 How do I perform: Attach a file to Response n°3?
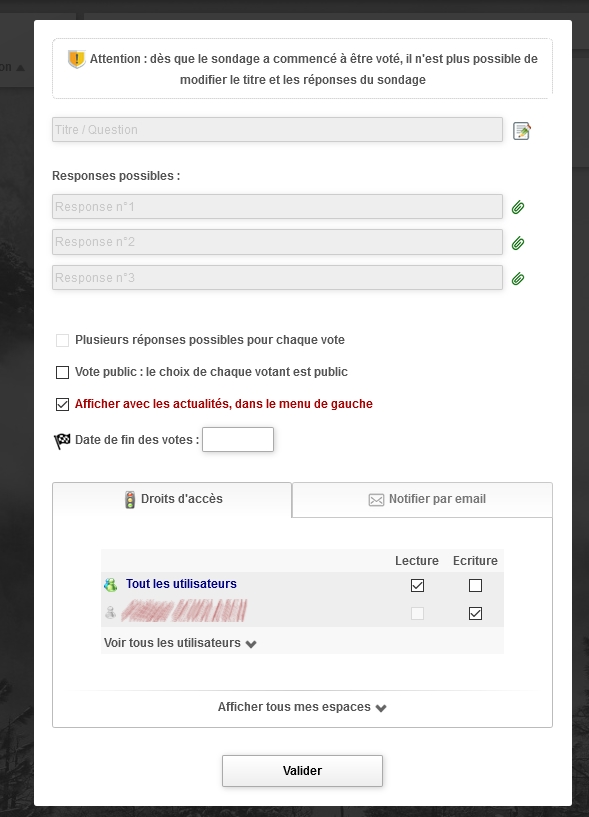(x=517, y=278)
